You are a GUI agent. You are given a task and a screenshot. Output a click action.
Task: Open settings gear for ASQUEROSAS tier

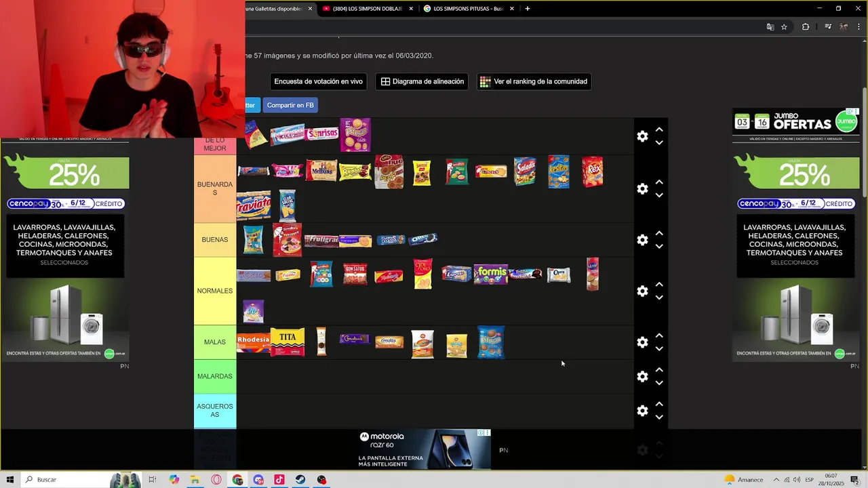[642, 411]
